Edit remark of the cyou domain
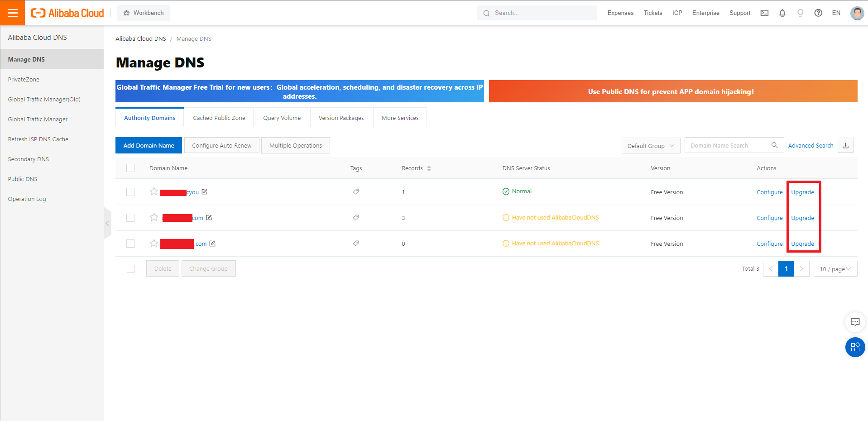This screenshot has height=421, width=868. point(205,192)
